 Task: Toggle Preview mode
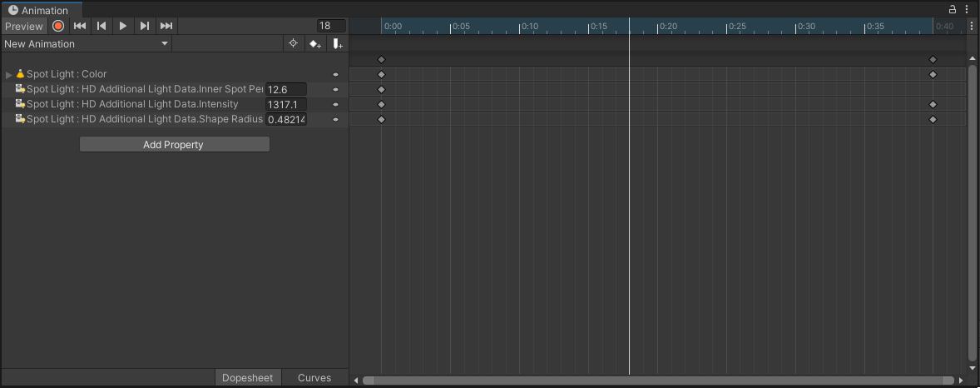point(23,26)
